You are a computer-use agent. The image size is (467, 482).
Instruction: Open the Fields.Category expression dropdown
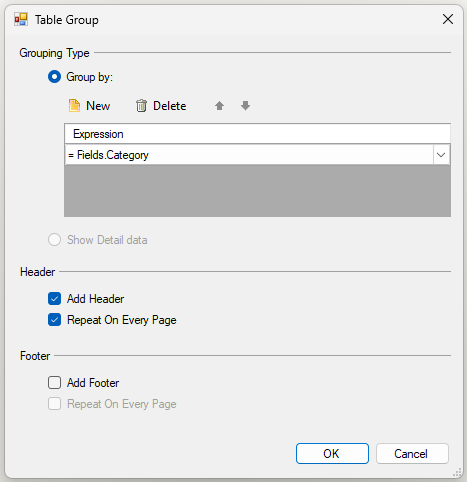click(441, 155)
